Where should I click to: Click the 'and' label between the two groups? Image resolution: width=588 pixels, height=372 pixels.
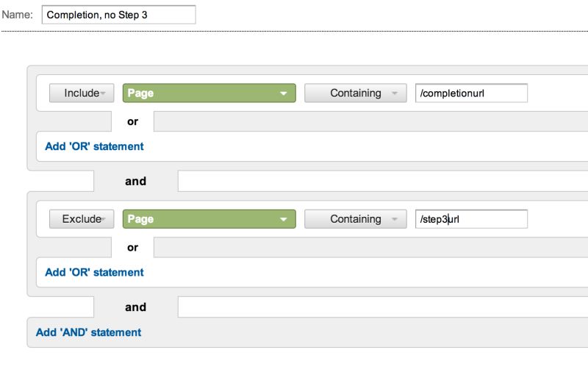click(135, 181)
